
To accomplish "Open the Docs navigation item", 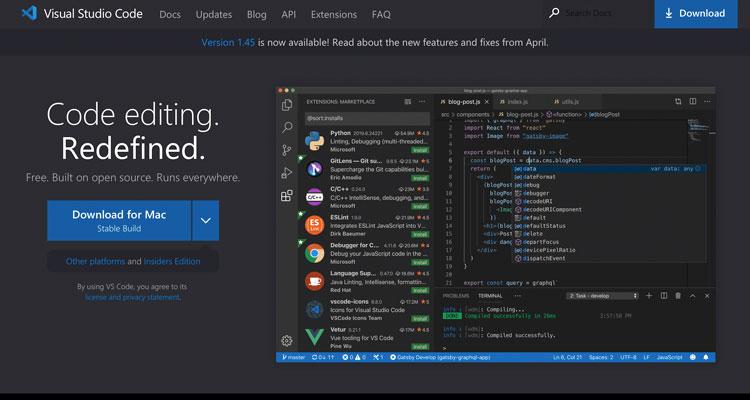I will point(170,14).
